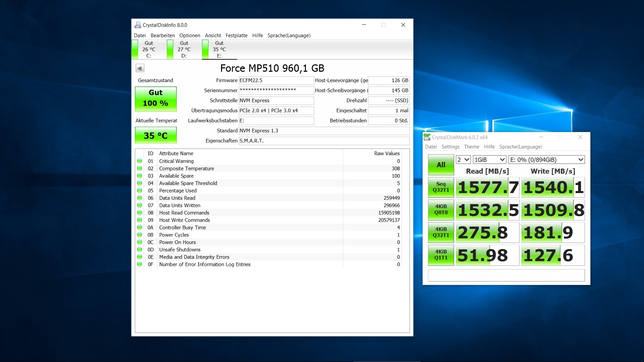Select drive D: health status tab

pos(184,49)
